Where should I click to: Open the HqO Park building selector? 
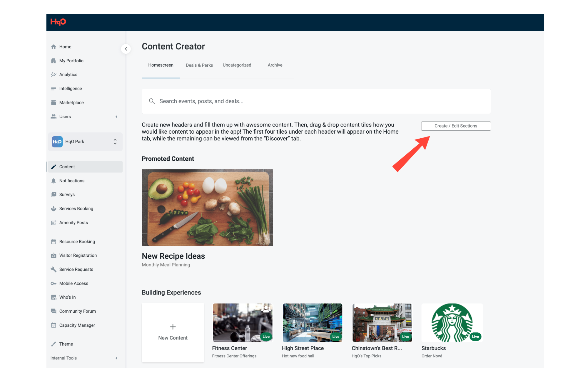(x=85, y=142)
